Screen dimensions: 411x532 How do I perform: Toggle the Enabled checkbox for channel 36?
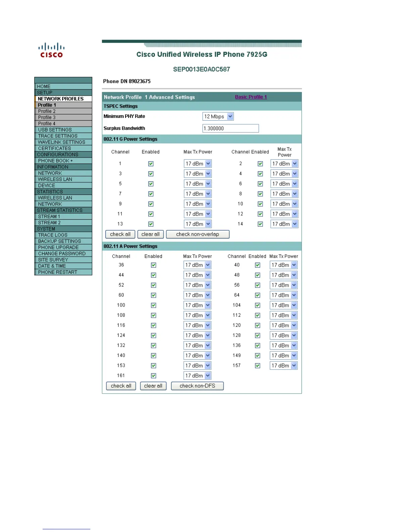(x=153, y=265)
